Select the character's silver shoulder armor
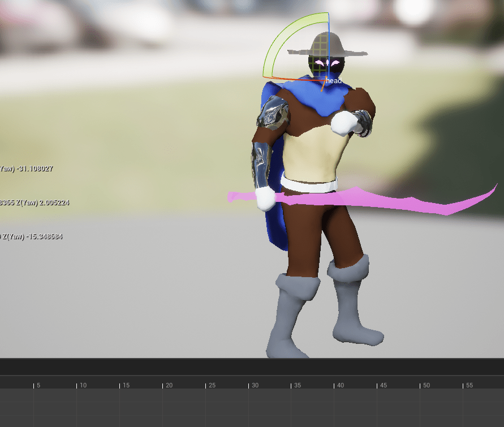 coord(274,113)
